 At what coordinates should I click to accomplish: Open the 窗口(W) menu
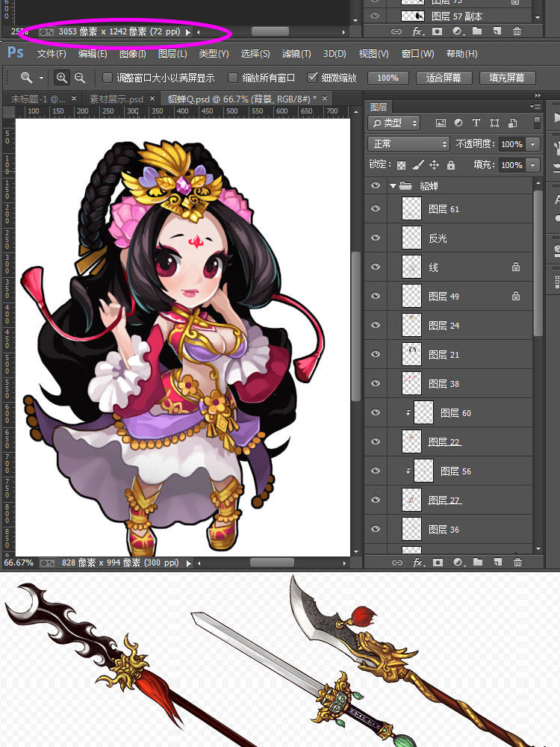[417, 53]
